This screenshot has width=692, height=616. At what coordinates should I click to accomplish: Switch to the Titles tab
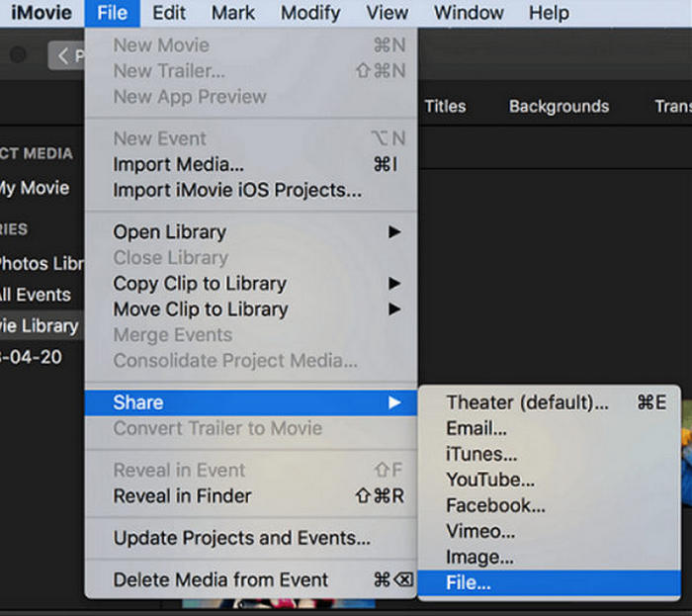click(x=445, y=107)
